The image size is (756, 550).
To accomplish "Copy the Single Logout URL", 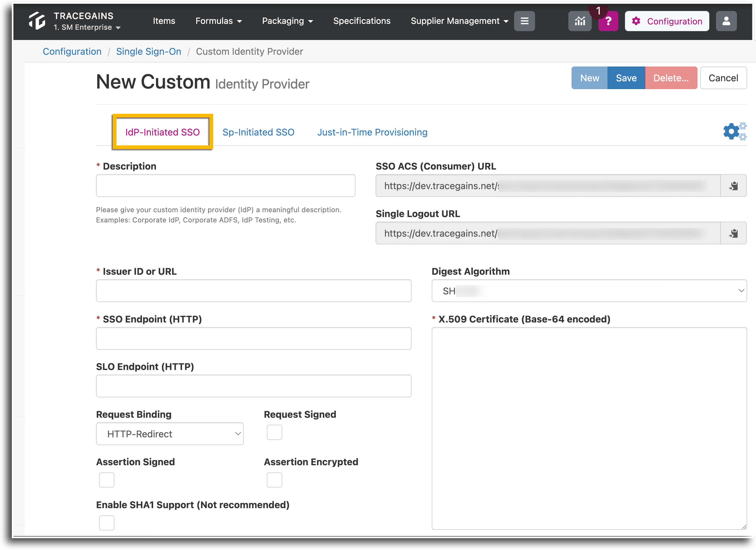I will (733, 233).
